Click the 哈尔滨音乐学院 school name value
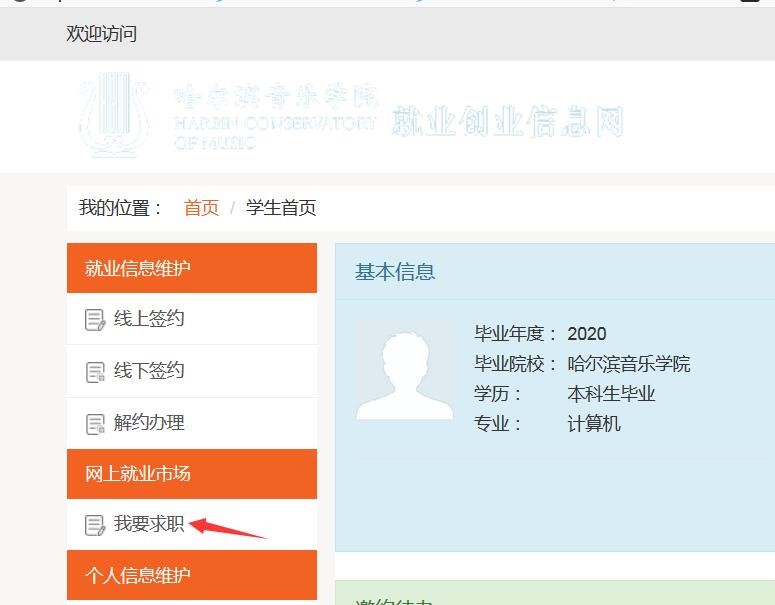This screenshot has height=605, width=775. coord(628,364)
